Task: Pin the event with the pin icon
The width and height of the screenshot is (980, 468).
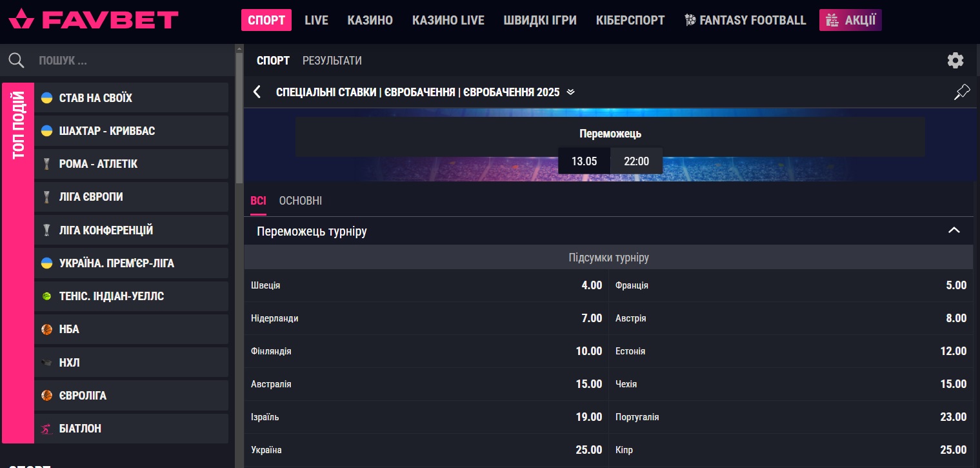Action: (961, 92)
